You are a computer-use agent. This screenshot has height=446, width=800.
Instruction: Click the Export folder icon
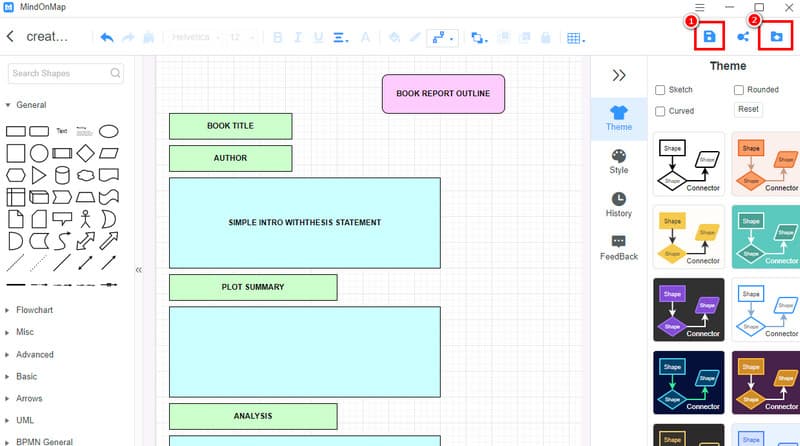[x=776, y=37]
